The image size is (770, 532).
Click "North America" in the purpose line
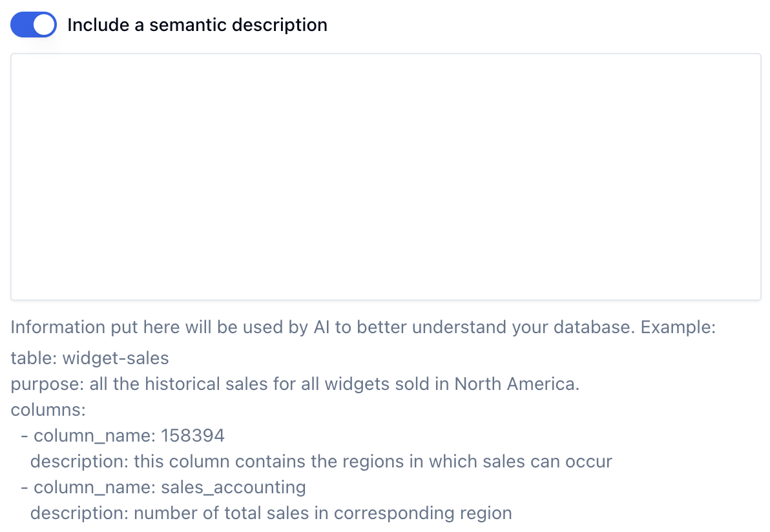pyautogui.click(x=516, y=384)
